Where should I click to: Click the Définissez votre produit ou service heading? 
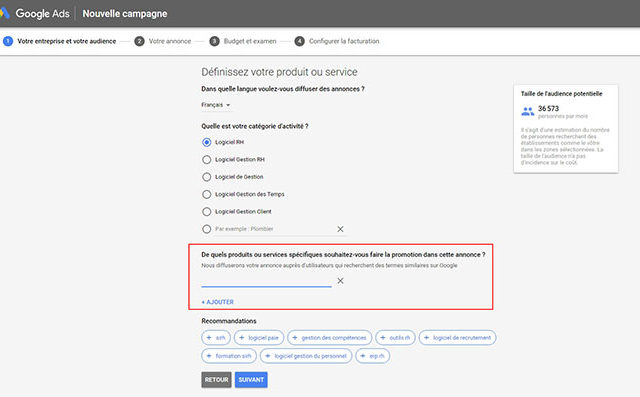pyautogui.click(x=279, y=72)
